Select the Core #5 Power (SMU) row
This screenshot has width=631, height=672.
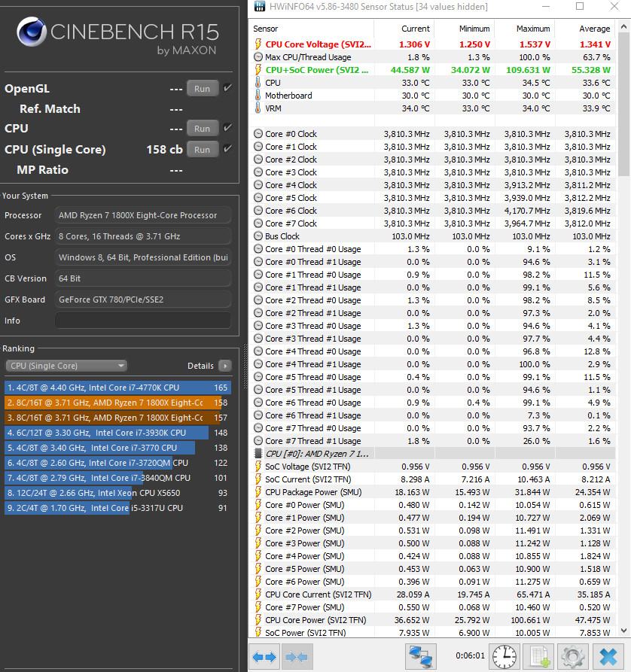(432, 569)
